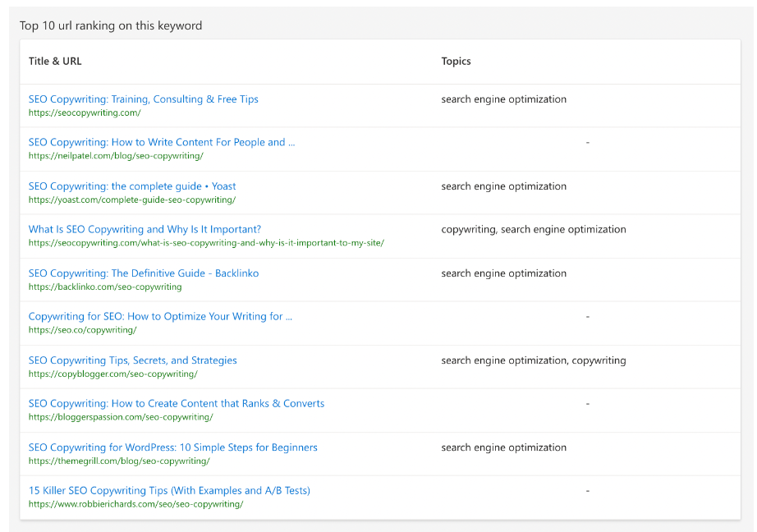Click the 'Topics' column header
Screen dimensions: 757x532
click(456, 62)
